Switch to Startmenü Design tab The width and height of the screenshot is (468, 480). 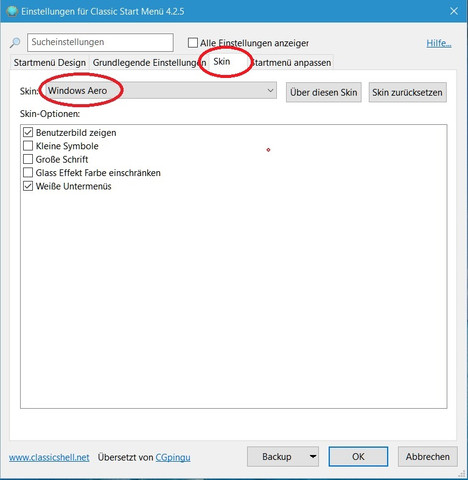click(x=50, y=62)
